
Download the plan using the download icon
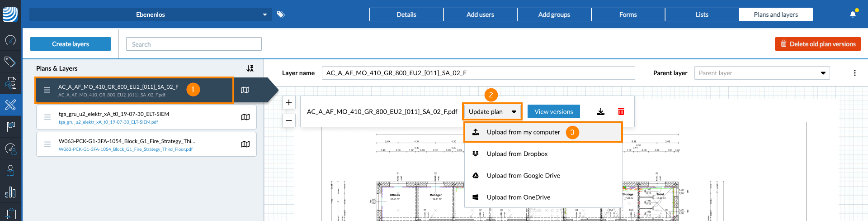601,111
